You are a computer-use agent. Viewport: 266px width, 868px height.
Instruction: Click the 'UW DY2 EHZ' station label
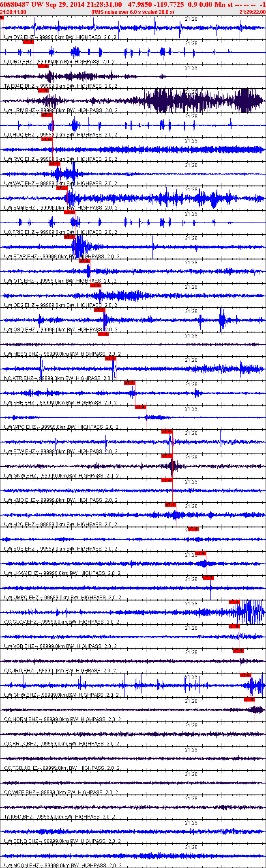19,37
